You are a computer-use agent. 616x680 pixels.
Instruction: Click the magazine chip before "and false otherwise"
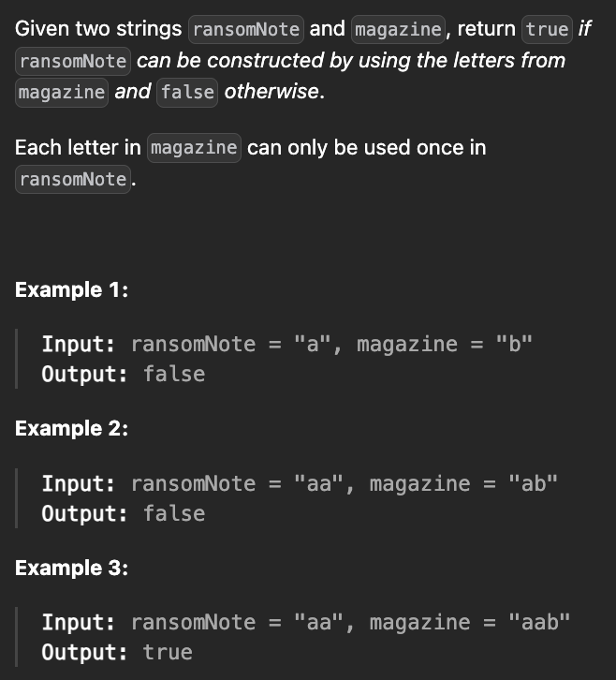(61, 93)
